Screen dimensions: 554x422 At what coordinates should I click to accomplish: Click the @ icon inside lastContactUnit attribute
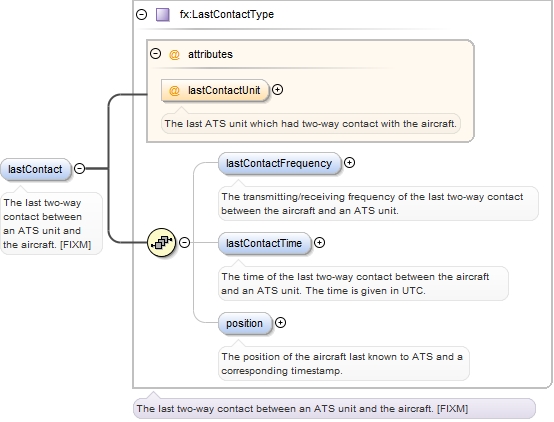coord(174,90)
